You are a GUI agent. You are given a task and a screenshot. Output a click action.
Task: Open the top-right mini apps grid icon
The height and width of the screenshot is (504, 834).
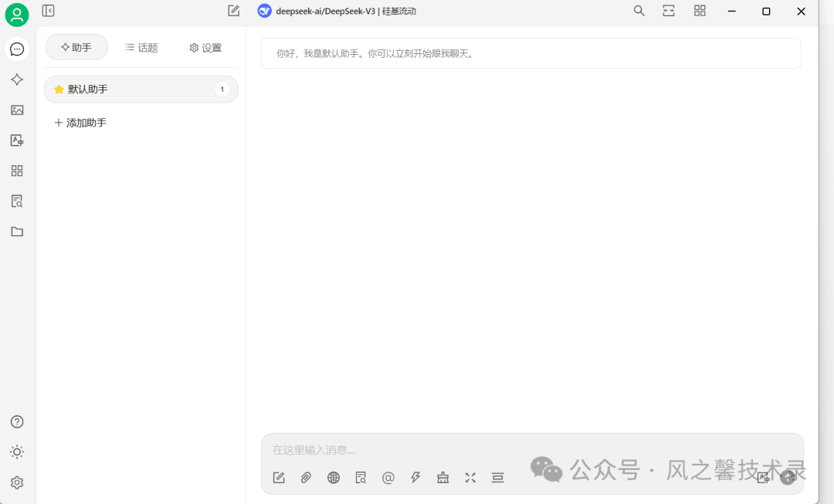point(700,11)
